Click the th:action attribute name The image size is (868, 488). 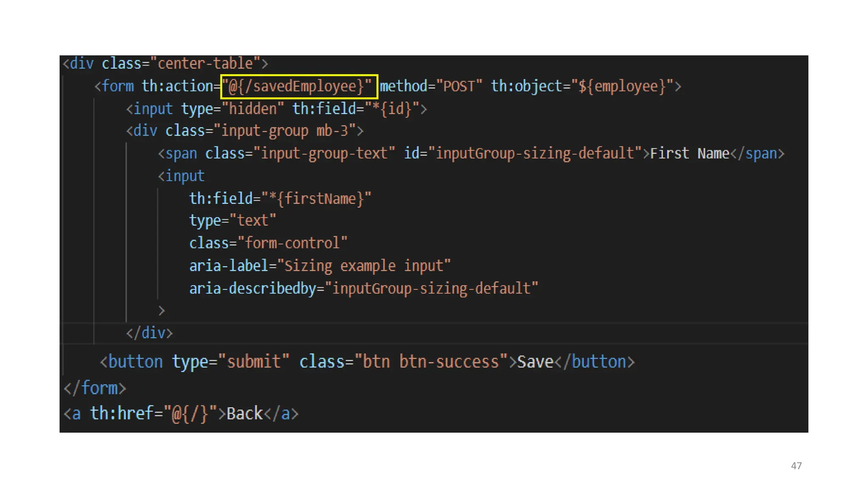[x=177, y=86]
